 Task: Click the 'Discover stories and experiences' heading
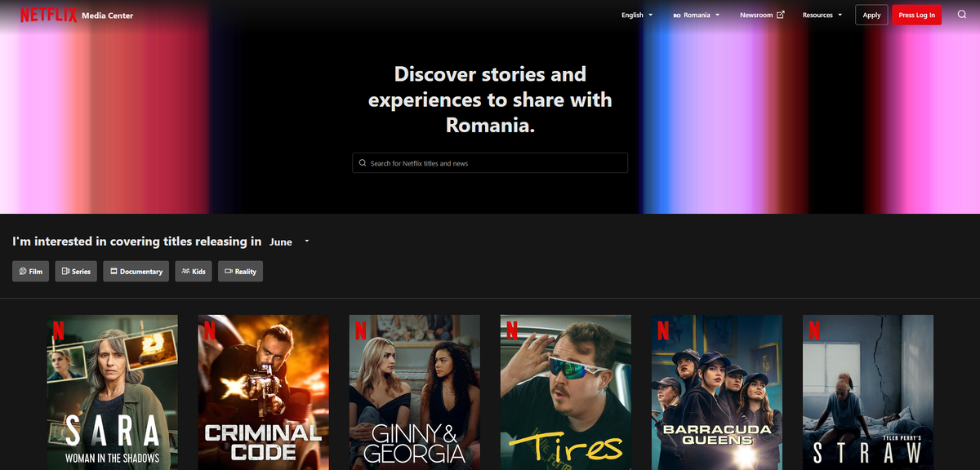click(x=490, y=100)
